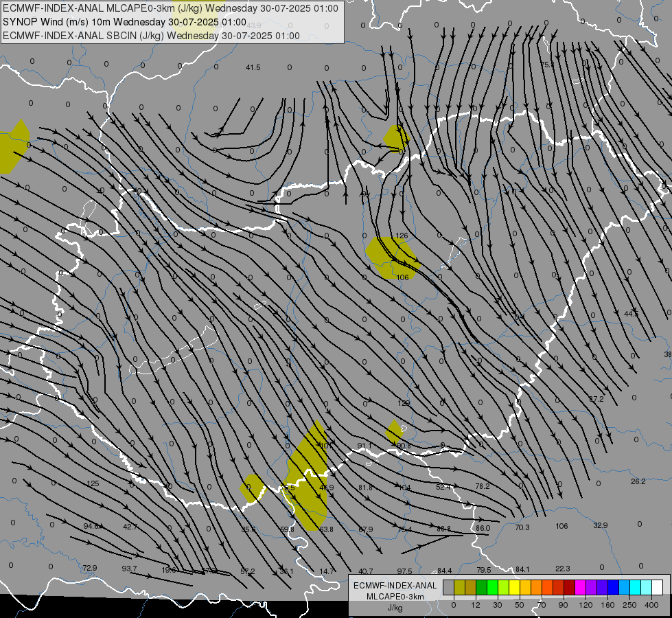This screenshot has width=672, height=618.
Task: Click the purple swatch right of magenta
Action: coord(592,587)
